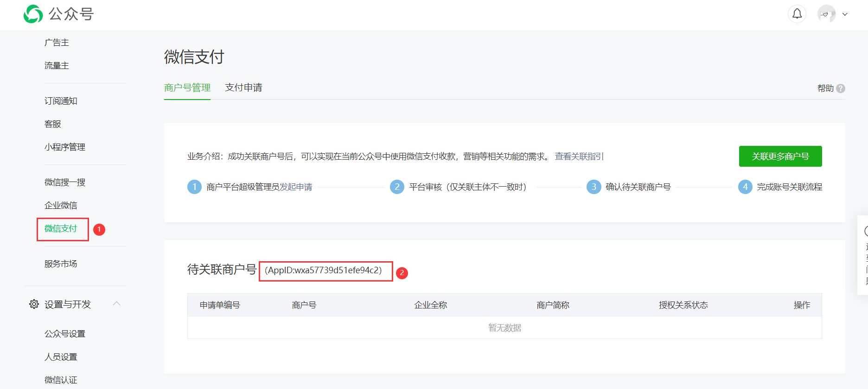Open 人员设置 in the sidebar
This screenshot has width=868, height=389.
[x=61, y=357]
